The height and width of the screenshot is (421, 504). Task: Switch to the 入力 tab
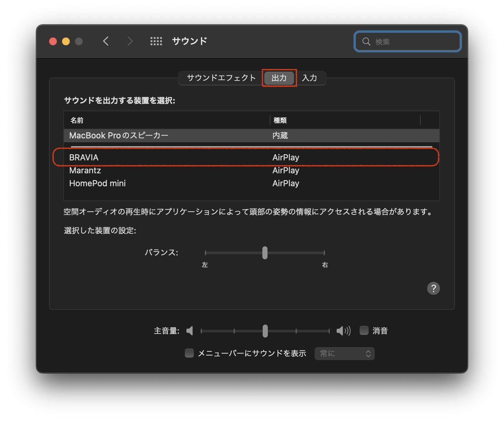310,78
